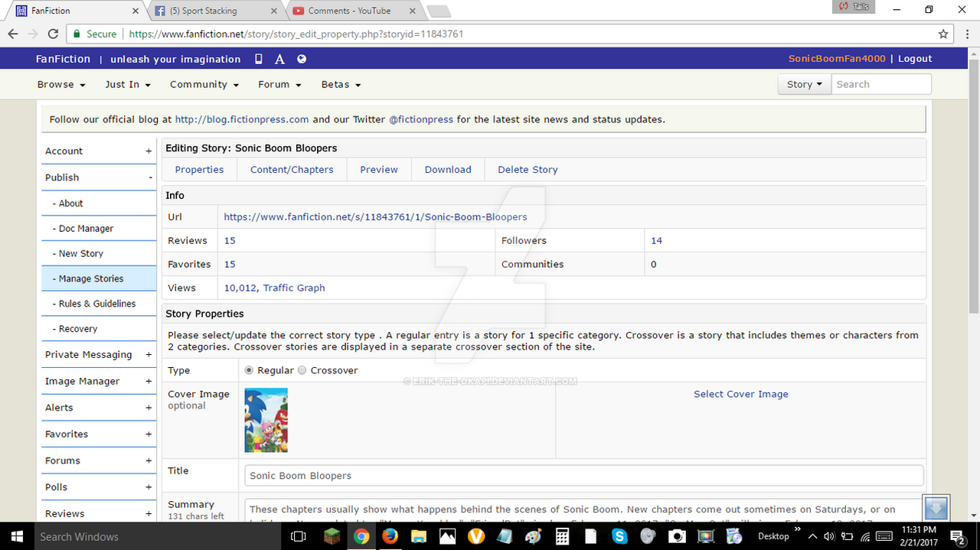
Task: Click the Logout link
Action: point(915,59)
